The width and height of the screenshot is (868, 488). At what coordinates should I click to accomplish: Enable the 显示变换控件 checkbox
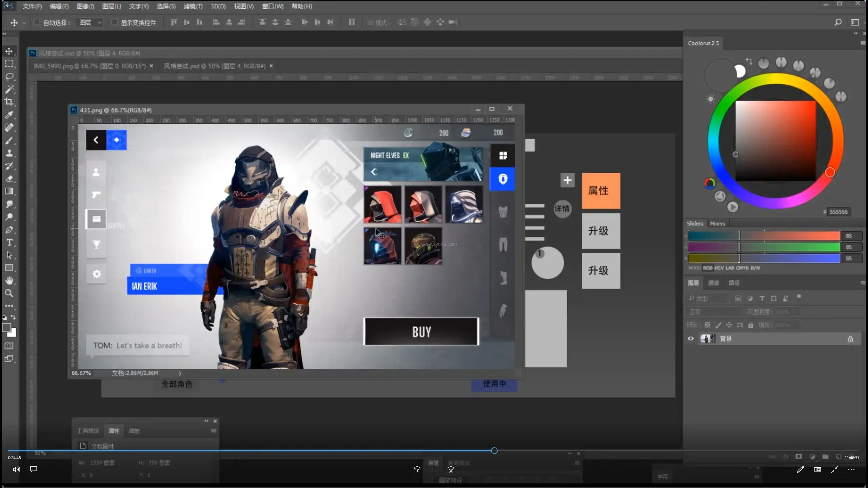[115, 22]
